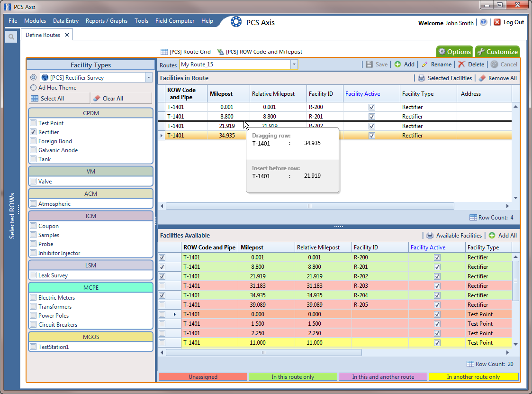This screenshot has width=532, height=394.
Task: Click the Cancel circle icon
Action: tap(495, 64)
